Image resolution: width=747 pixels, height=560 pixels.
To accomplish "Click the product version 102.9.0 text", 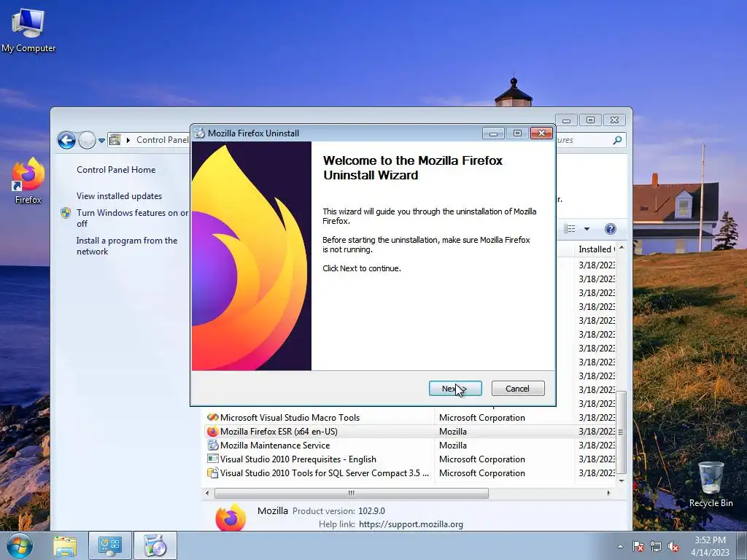I will click(x=371, y=511).
